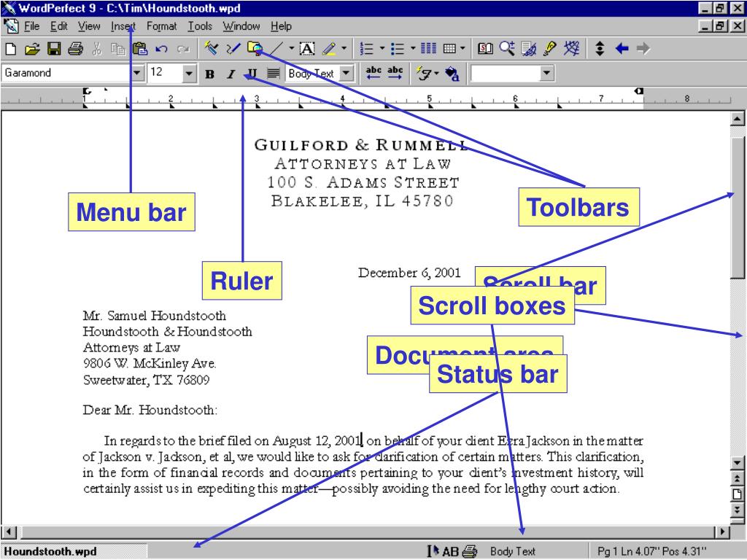Click the Cut scissors icon
This screenshot has height=560, width=747.
tap(97, 49)
